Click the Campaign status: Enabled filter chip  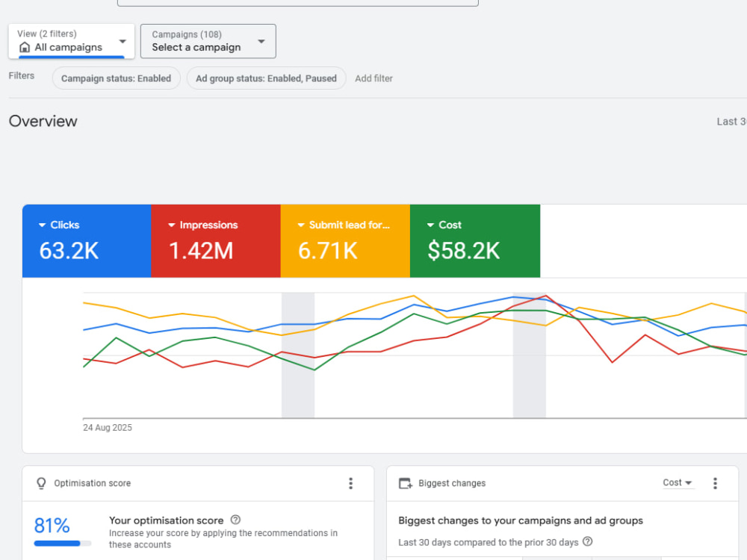click(117, 78)
